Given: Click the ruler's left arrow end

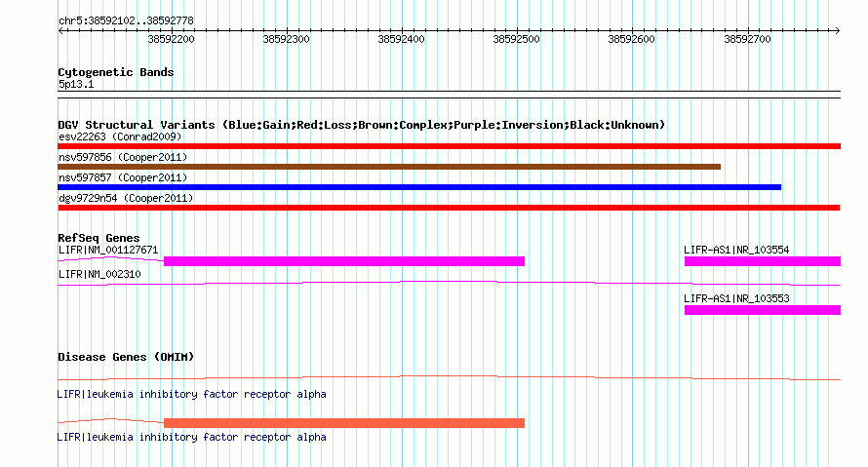Looking at the screenshot, I should (x=60, y=30).
